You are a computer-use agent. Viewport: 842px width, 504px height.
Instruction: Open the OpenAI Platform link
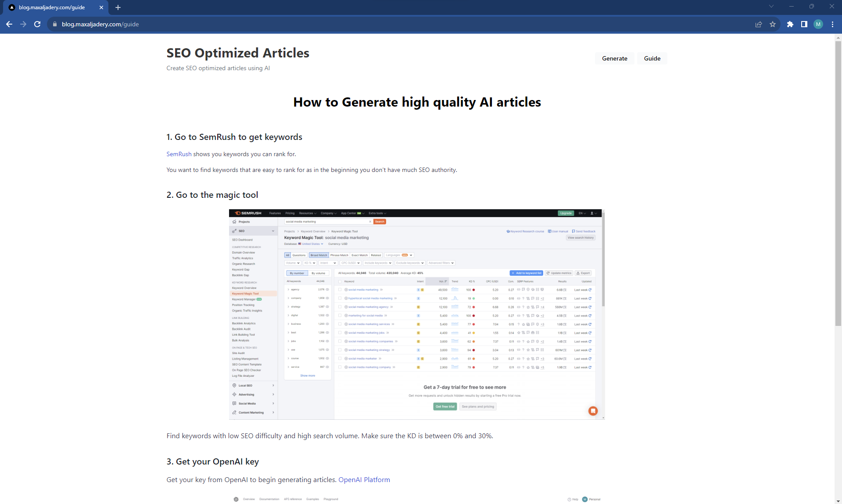pos(364,479)
